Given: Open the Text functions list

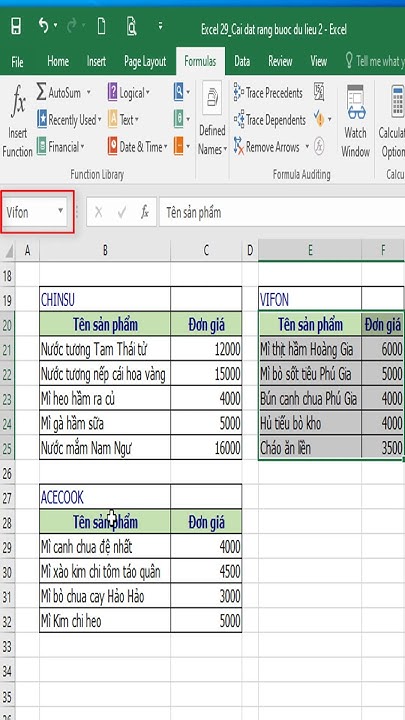Looking at the screenshot, I should [x=123, y=120].
